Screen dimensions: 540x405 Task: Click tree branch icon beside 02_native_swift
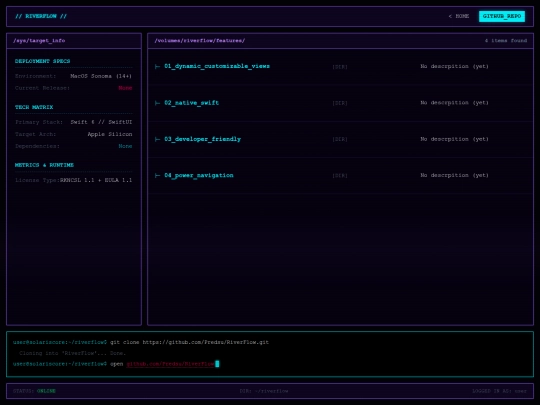coord(157,103)
